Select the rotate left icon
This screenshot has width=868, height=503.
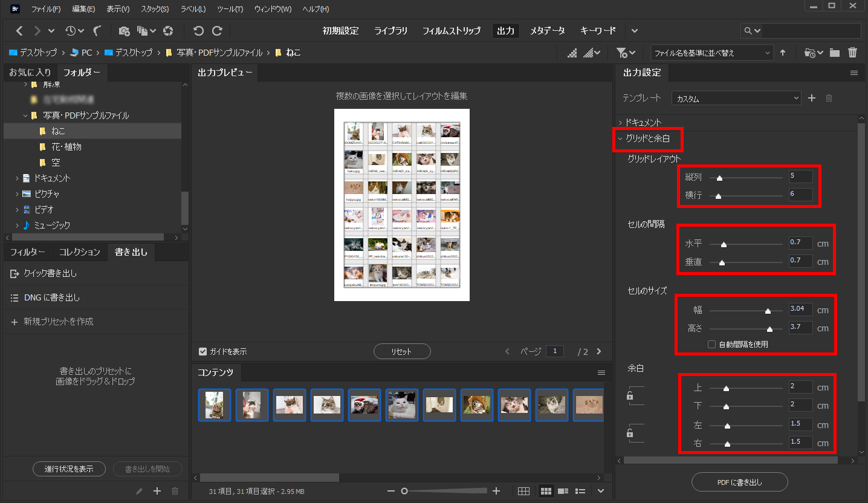pyautogui.click(x=198, y=30)
